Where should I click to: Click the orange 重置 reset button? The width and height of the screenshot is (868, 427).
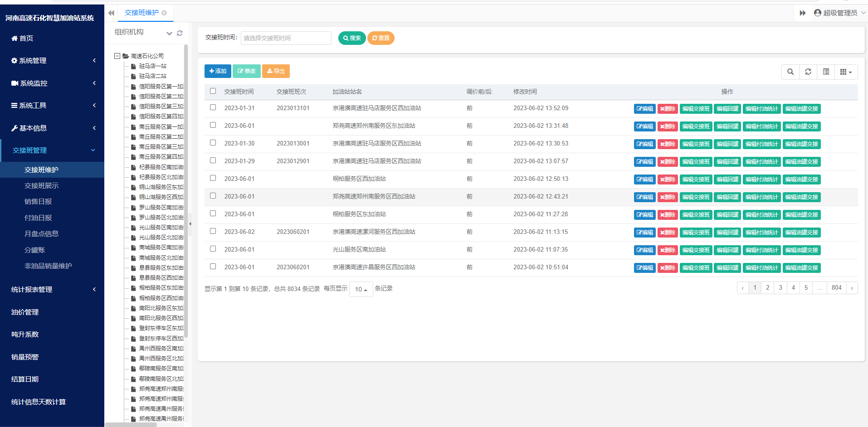pos(381,38)
